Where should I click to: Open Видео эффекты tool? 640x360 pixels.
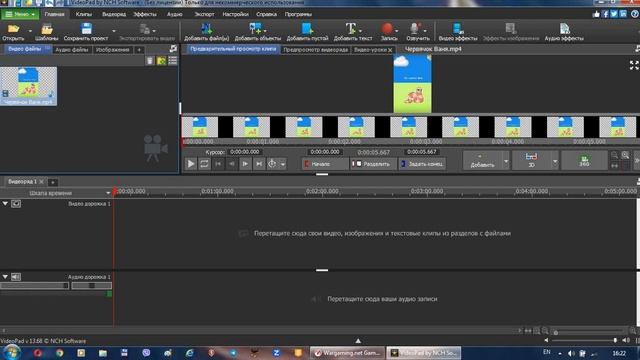458,32
